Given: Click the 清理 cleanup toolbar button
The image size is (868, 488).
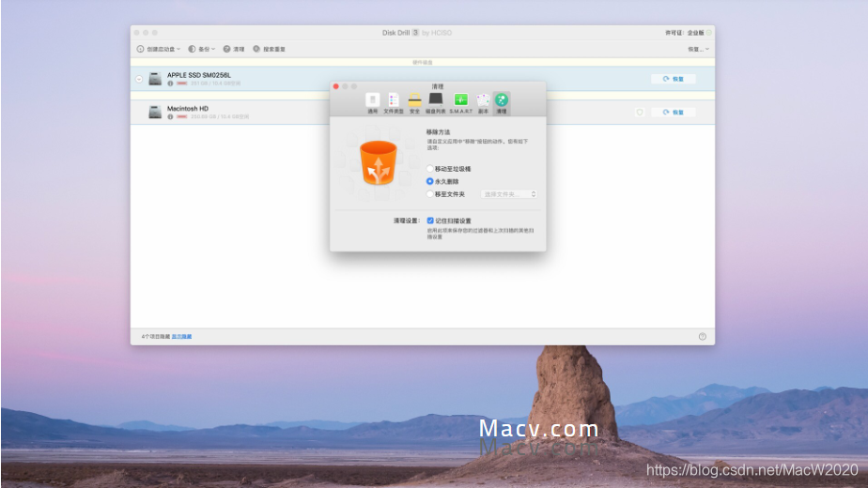Looking at the screenshot, I should [x=234, y=49].
